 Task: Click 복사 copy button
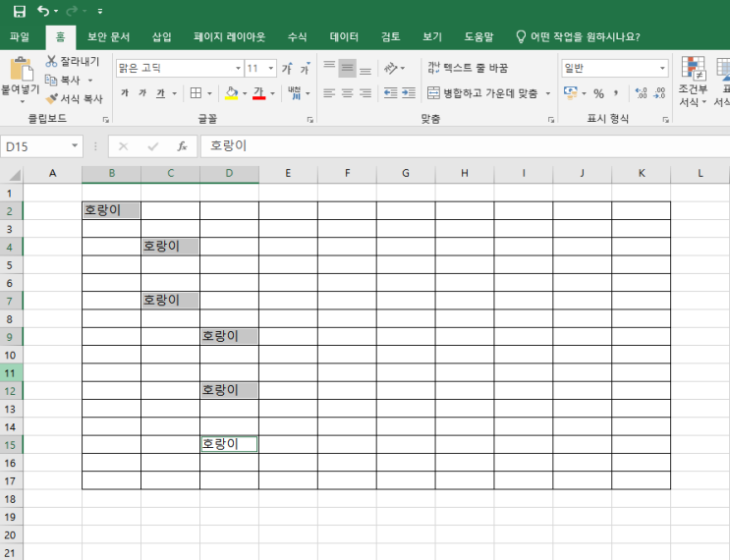63,80
